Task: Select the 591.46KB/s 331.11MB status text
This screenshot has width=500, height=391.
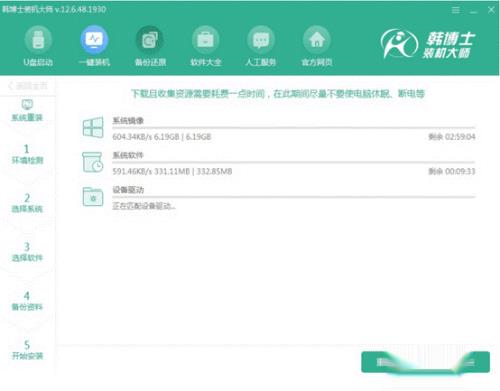Action: coord(172,171)
